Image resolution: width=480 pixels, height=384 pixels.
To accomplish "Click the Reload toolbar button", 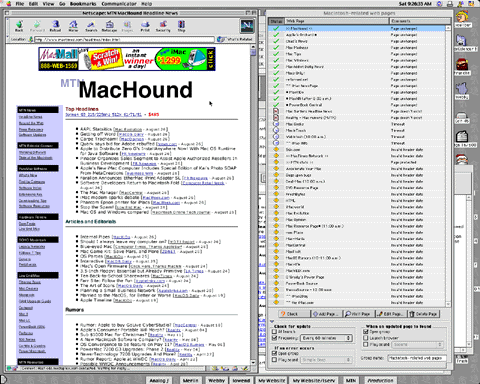I will [x=55, y=26].
